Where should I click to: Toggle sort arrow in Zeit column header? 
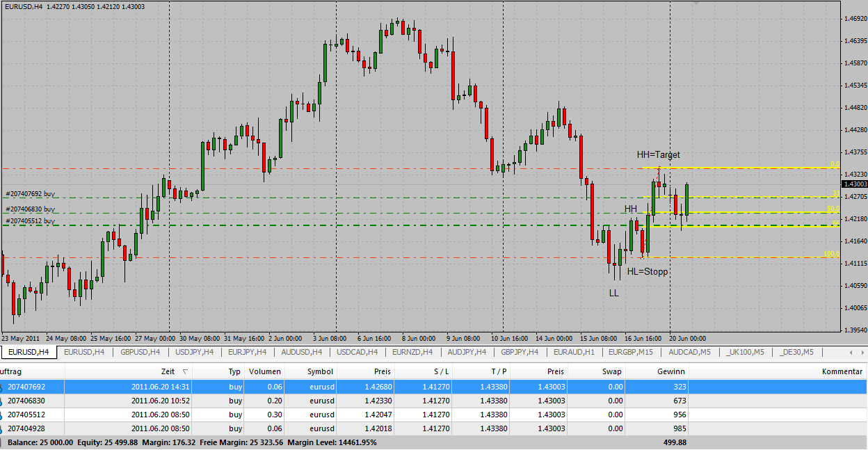[x=184, y=372]
